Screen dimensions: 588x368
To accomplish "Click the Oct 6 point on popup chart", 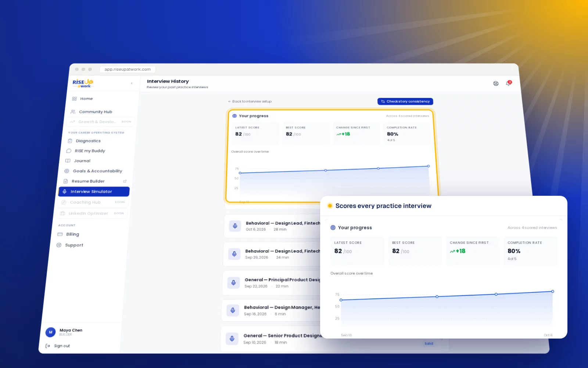I will pos(552,291).
